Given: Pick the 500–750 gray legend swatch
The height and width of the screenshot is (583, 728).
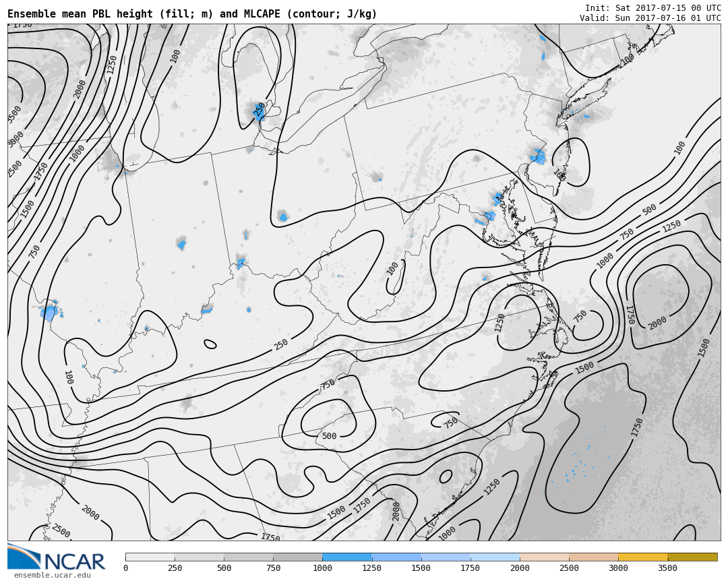Looking at the screenshot, I should click(248, 557).
